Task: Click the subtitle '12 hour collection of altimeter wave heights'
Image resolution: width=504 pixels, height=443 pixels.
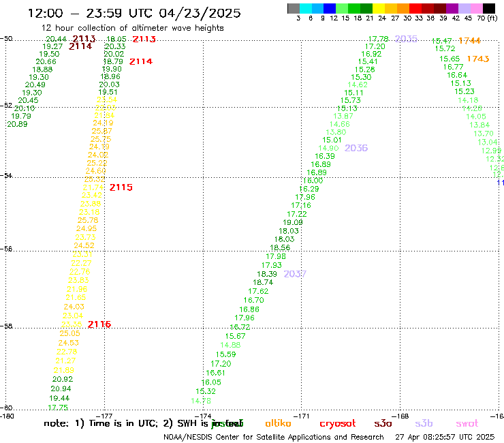Action: [x=132, y=28]
